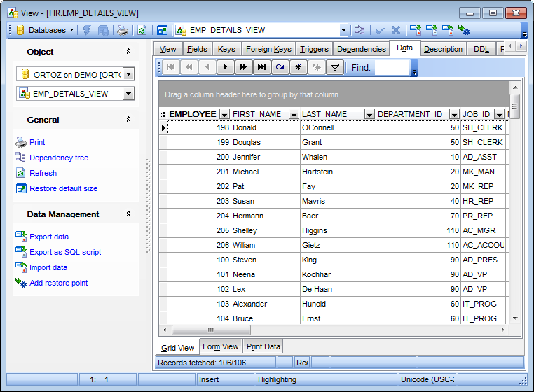This screenshot has width=534, height=392.
Task: Click the Import data icon in sidebar
Action: [21, 267]
